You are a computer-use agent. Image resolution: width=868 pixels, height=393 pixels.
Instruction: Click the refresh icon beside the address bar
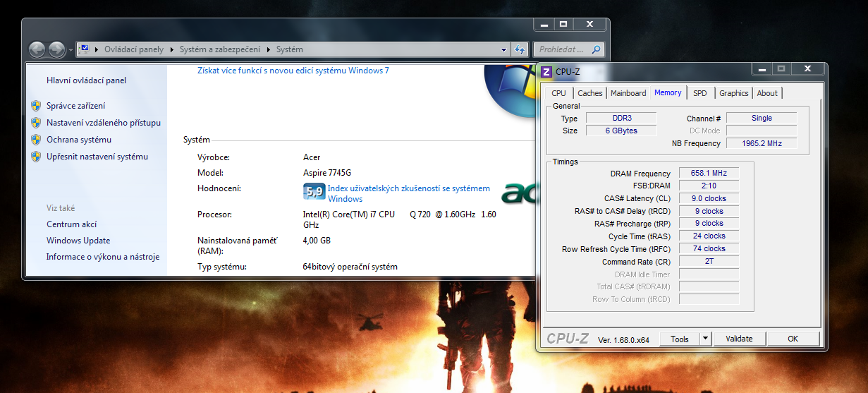[x=520, y=49]
